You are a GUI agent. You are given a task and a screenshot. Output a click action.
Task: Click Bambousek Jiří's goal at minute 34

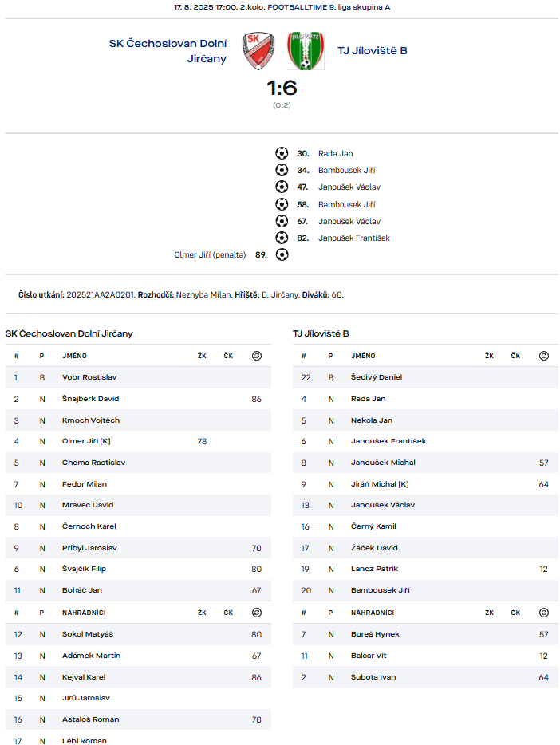tap(346, 170)
